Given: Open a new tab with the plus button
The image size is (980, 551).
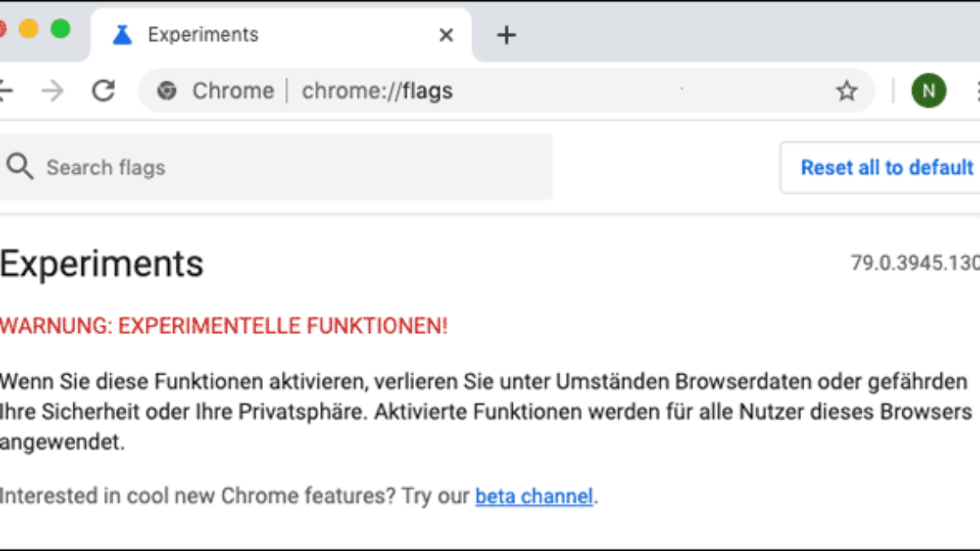Looking at the screenshot, I should pyautogui.click(x=506, y=35).
